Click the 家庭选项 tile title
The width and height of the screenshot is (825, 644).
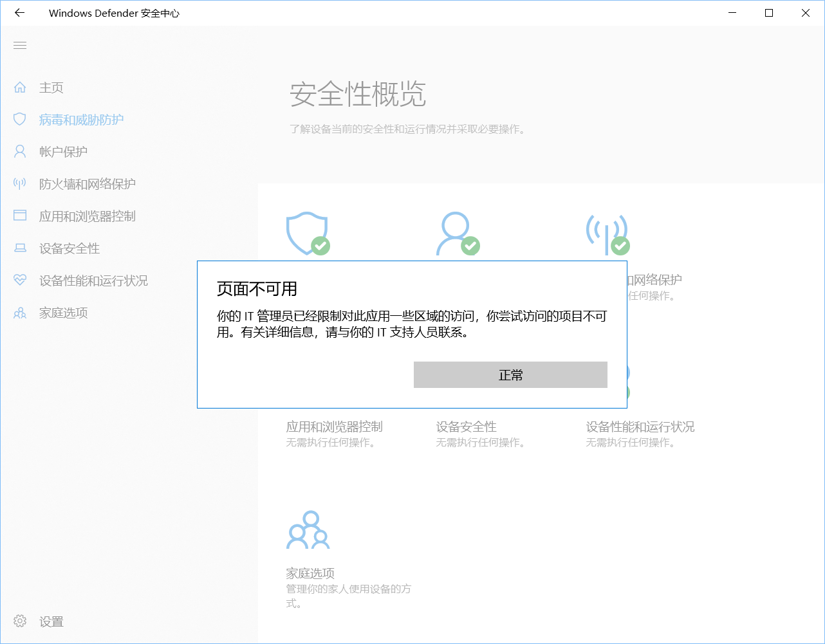point(310,573)
